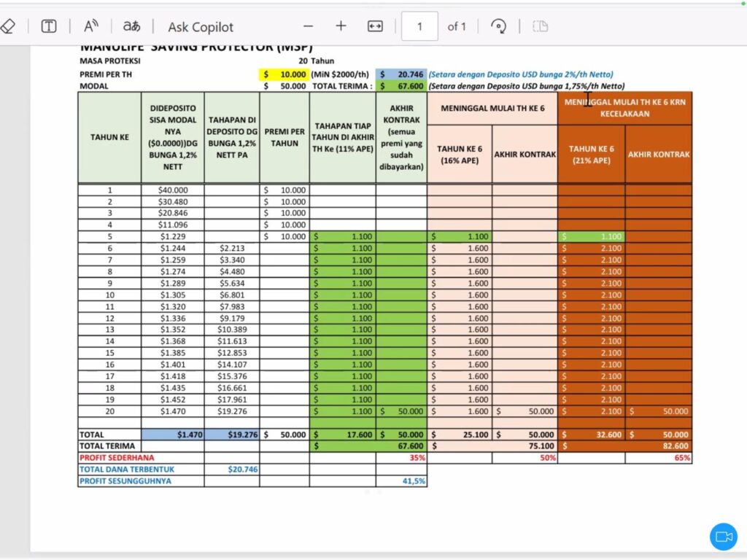Image resolution: width=747 pixels, height=560 pixels.
Task: Click the Page view icon
Action: [541, 26]
